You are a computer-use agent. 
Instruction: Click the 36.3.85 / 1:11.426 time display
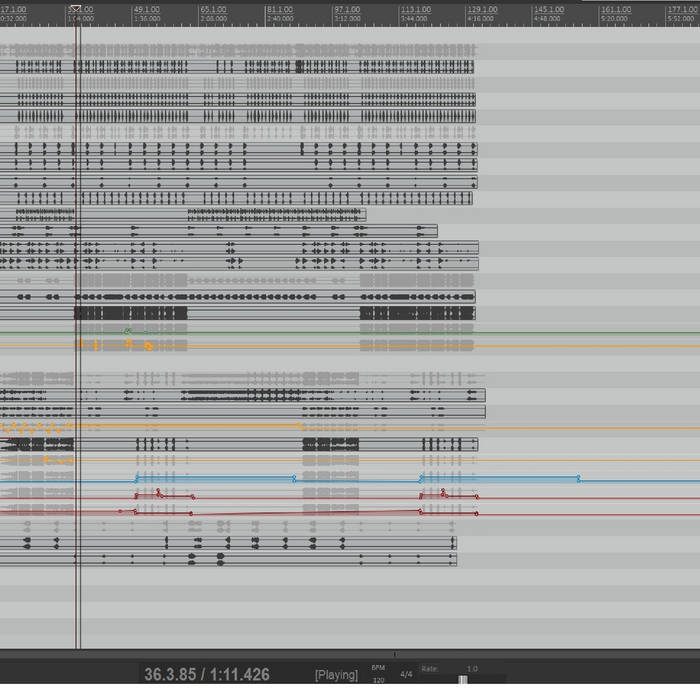206,675
